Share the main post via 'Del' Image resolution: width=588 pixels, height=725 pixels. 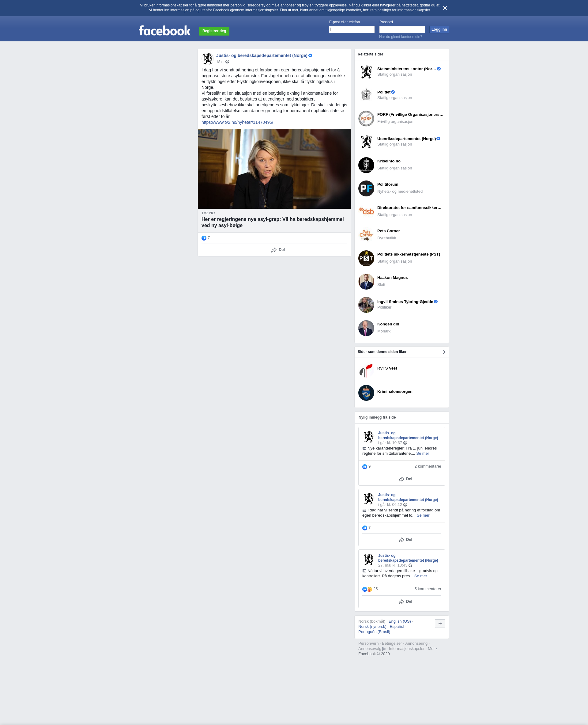click(x=278, y=250)
